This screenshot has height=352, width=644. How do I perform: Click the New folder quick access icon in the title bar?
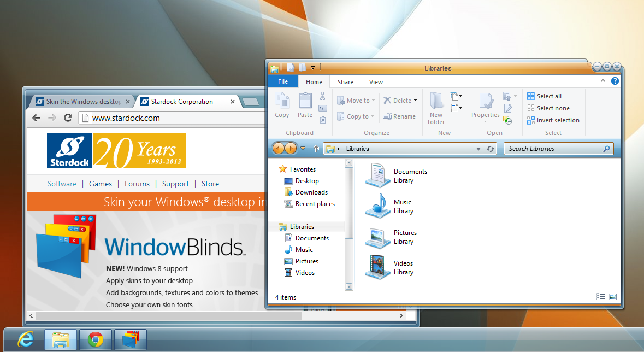[302, 67]
